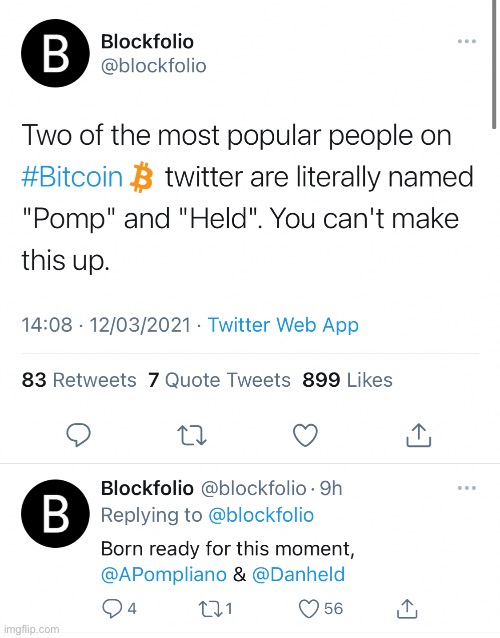Open the reply tweet's three-dot more menu
This screenshot has height=638, width=500.
(467, 488)
